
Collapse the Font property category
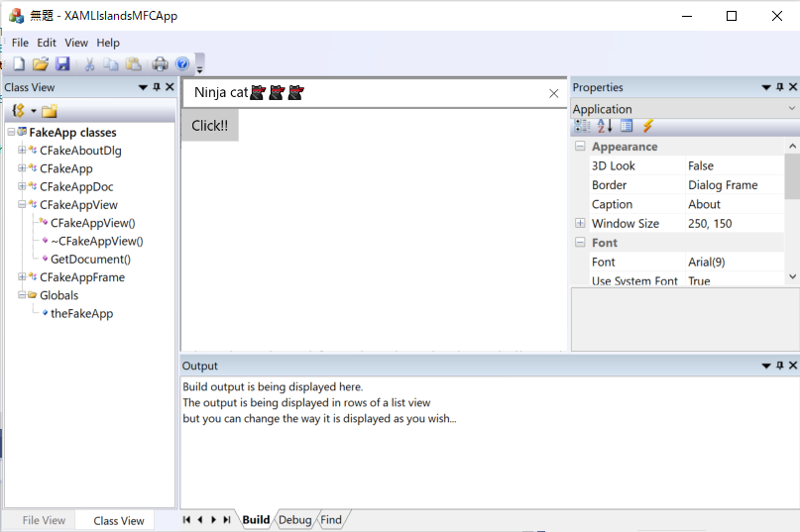(580, 243)
